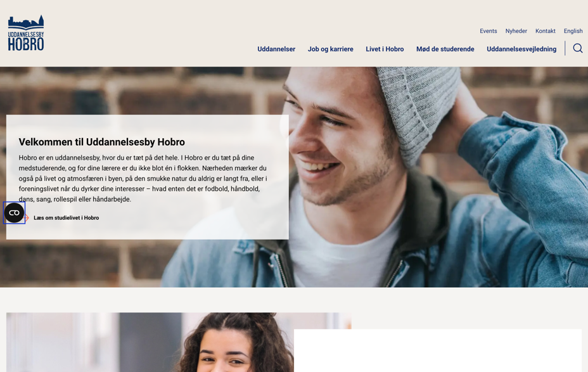
Task: Click the Velkommen til Uddannelsesby Hobro heading
Action: pyautogui.click(x=101, y=142)
